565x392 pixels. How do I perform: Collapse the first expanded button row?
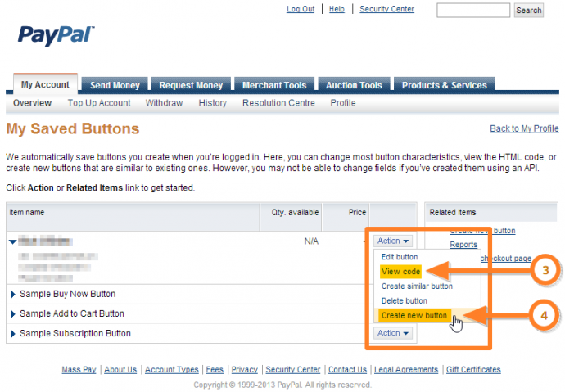click(12, 241)
